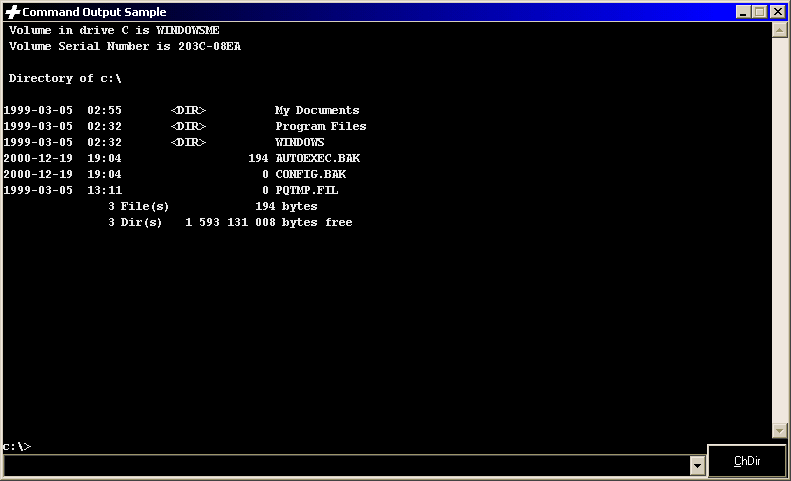Click the 'AUTOEXEC.BAK' file name

318,158
